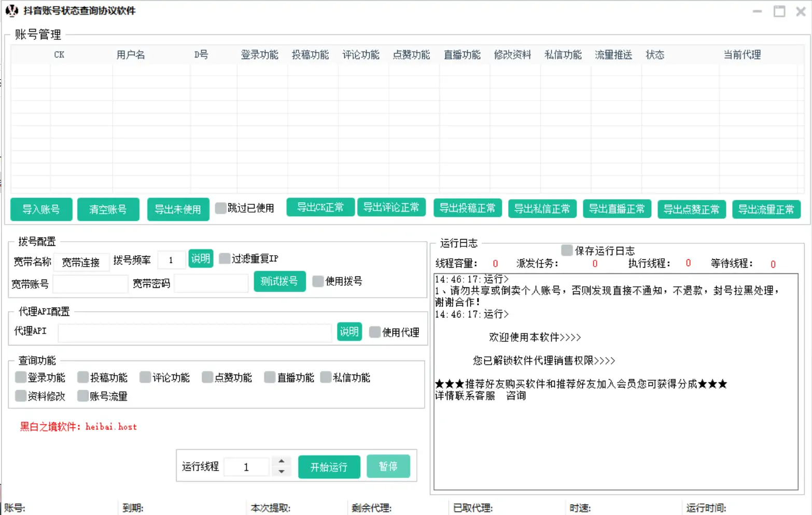
Task: Click the 状态 column header
Action: 655,54
